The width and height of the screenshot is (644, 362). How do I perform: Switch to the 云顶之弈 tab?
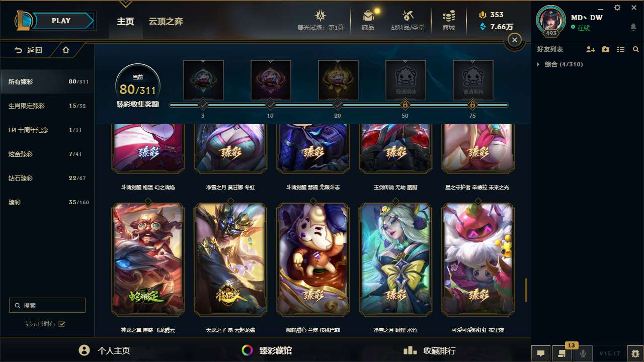[x=166, y=21]
